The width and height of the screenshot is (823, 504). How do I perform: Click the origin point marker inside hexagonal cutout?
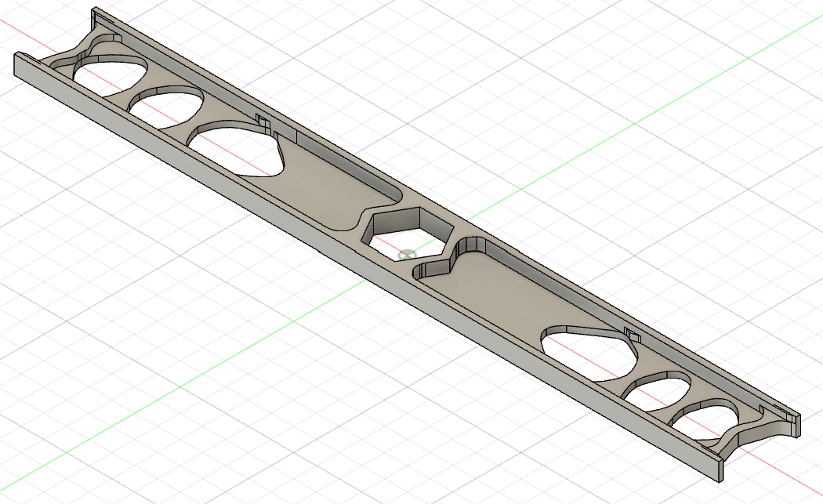click(x=407, y=256)
